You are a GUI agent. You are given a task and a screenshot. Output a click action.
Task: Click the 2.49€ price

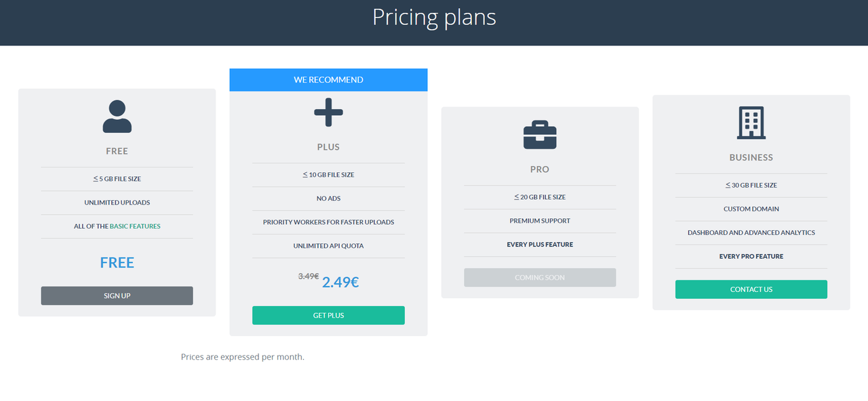pos(340,282)
